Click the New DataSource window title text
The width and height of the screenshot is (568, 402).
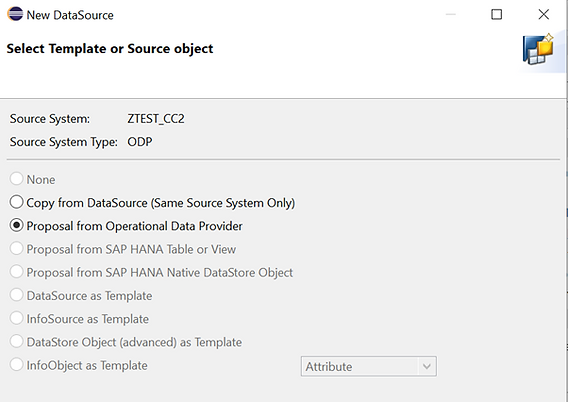[70, 15]
